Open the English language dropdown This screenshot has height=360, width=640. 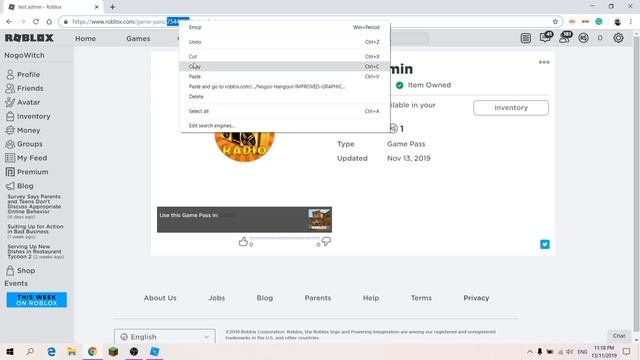coord(165,337)
